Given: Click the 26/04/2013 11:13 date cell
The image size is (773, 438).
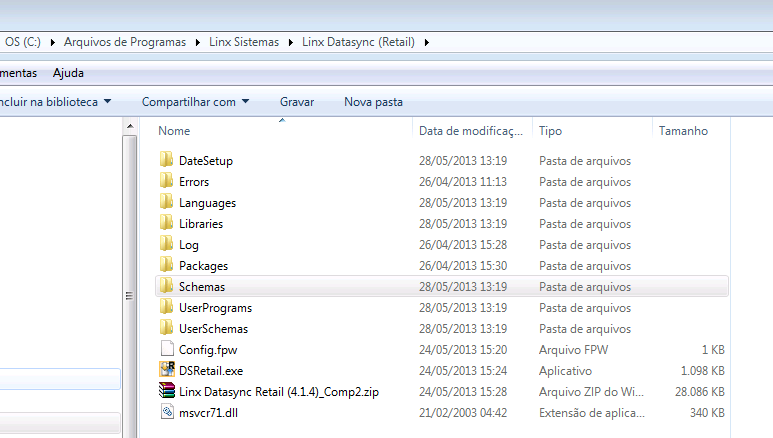Looking at the screenshot, I should click(x=463, y=182).
